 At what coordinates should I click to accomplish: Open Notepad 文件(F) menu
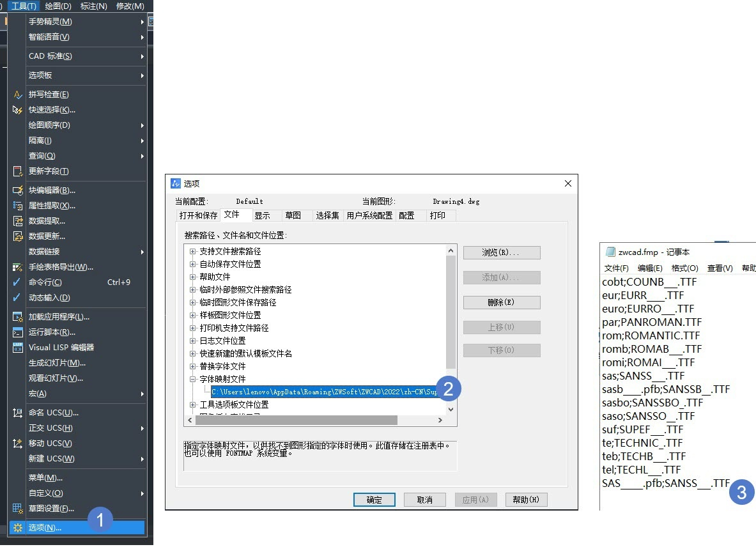[x=616, y=268]
